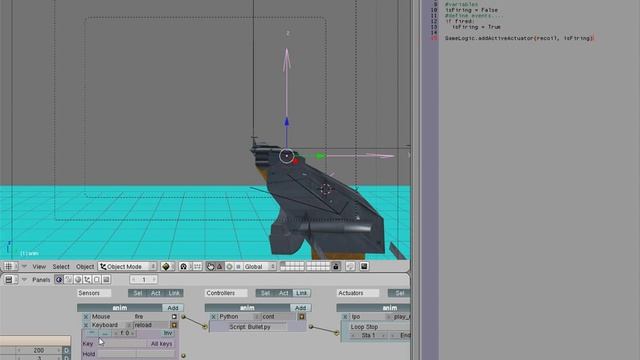Collapse the 3D view header menus triangle
The image size is (640, 360).
pos(24,267)
